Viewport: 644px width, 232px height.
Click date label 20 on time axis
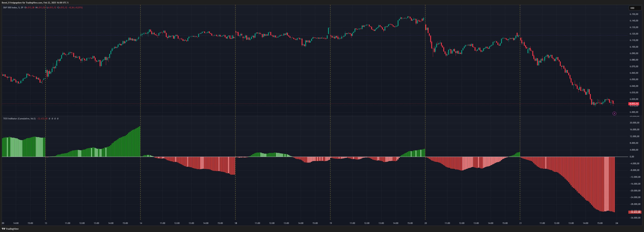425,223
